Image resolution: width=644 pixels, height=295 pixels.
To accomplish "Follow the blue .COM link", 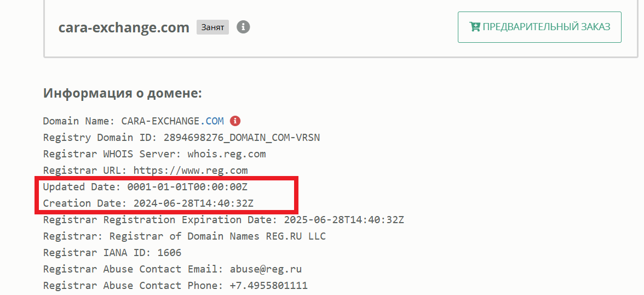I will [x=212, y=121].
